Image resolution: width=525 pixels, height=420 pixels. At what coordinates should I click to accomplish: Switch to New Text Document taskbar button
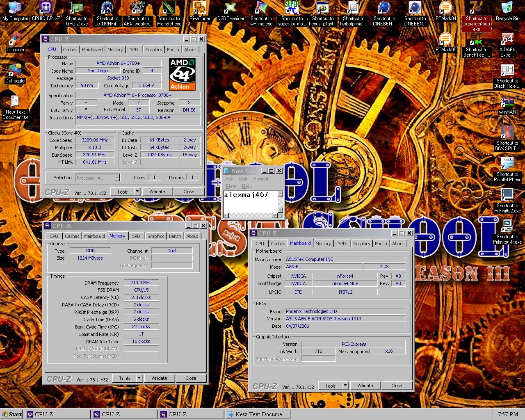click(x=258, y=414)
